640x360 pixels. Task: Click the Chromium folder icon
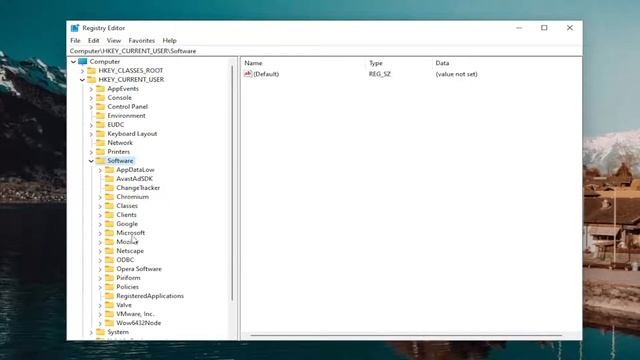109,197
